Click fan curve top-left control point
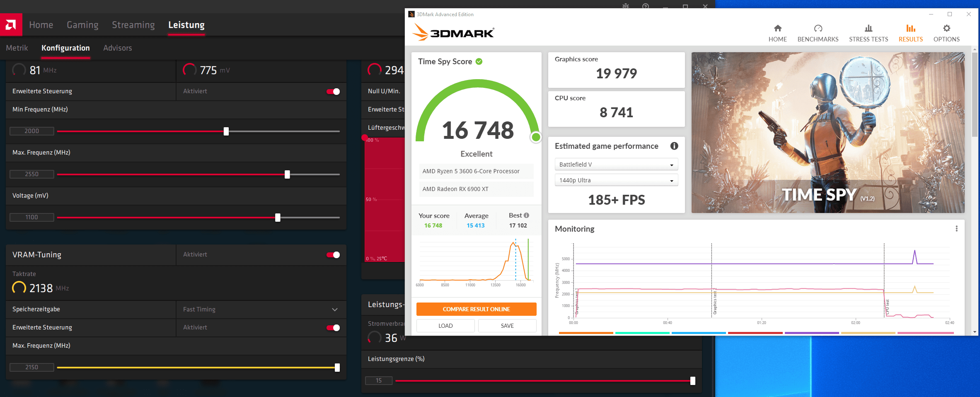The width and height of the screenshot is (980, 397). coord(365,138)
